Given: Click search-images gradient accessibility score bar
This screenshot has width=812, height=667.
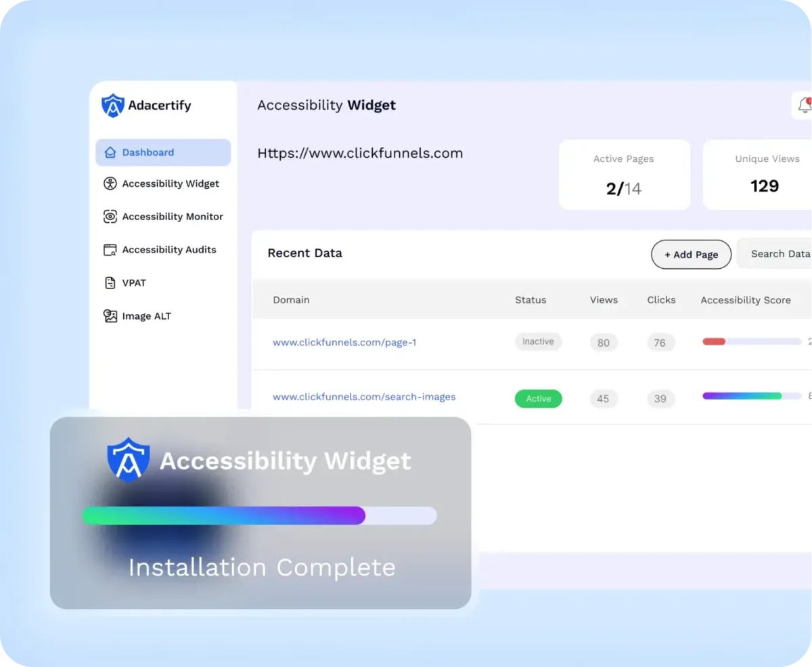Looking at the screenshot, I should pyautogui.click(x=752, y=396).
